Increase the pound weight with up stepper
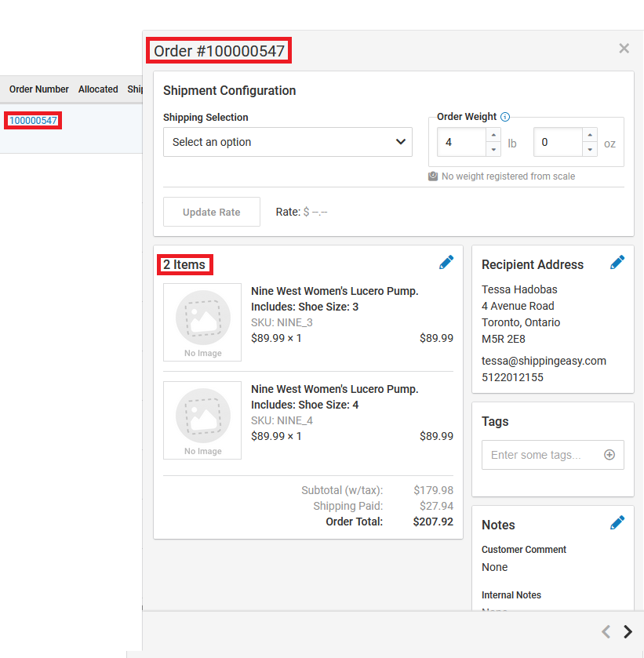Viewport: 644px width, 658px height. coord(494,136)
